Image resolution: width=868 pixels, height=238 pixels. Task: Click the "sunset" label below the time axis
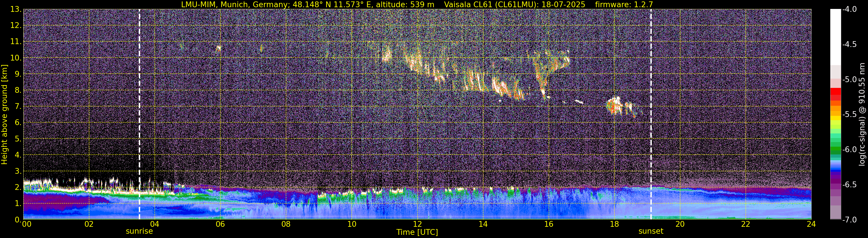pyautogui.click(x=651, y=231)
